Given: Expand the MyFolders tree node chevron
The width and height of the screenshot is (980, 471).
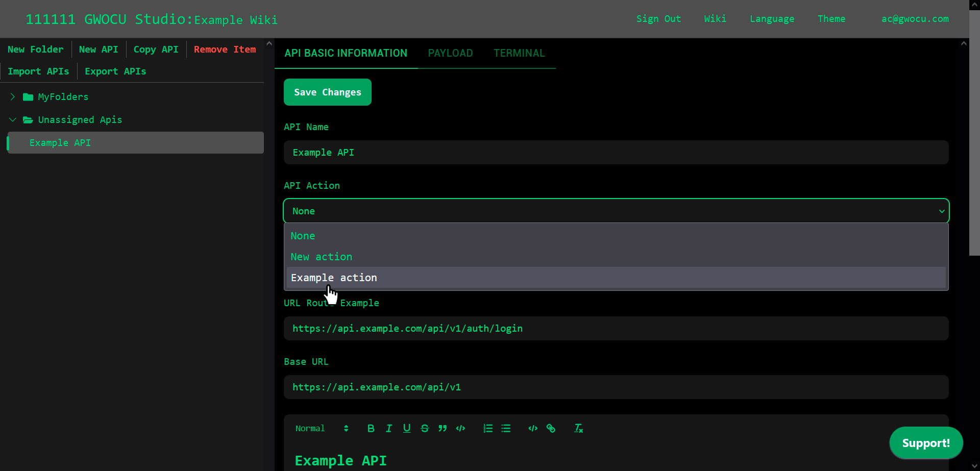Looking at the screenshot, I should tap(13, 96).
